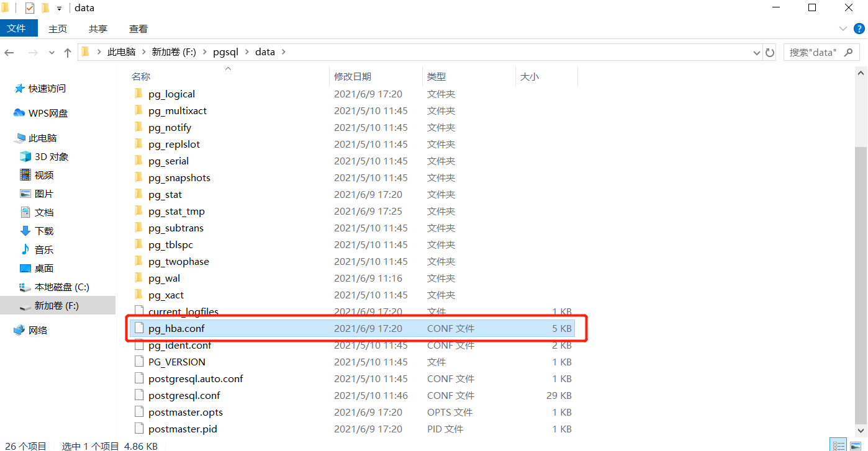Select the postgresql.conf file icon

click(x=139, y=395)
